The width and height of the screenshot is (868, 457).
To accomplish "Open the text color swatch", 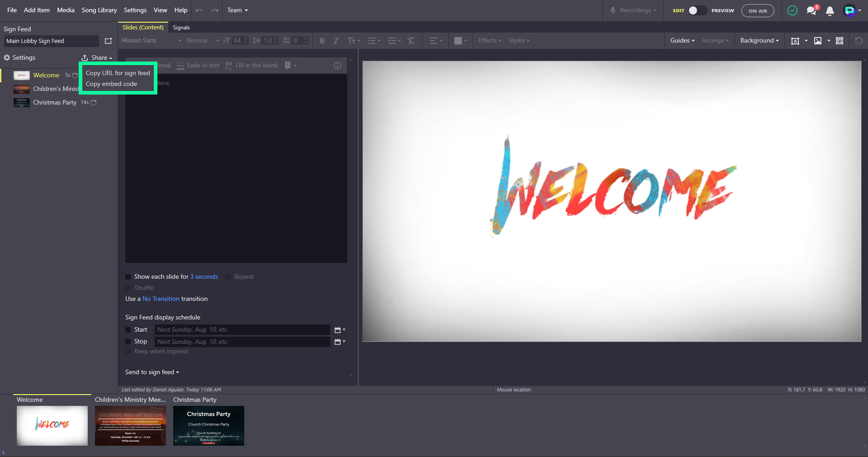I will (x=460, y=41).
